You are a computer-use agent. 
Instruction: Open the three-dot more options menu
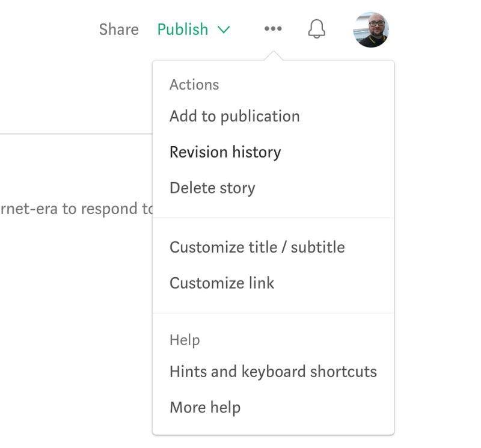pos(273,29)
